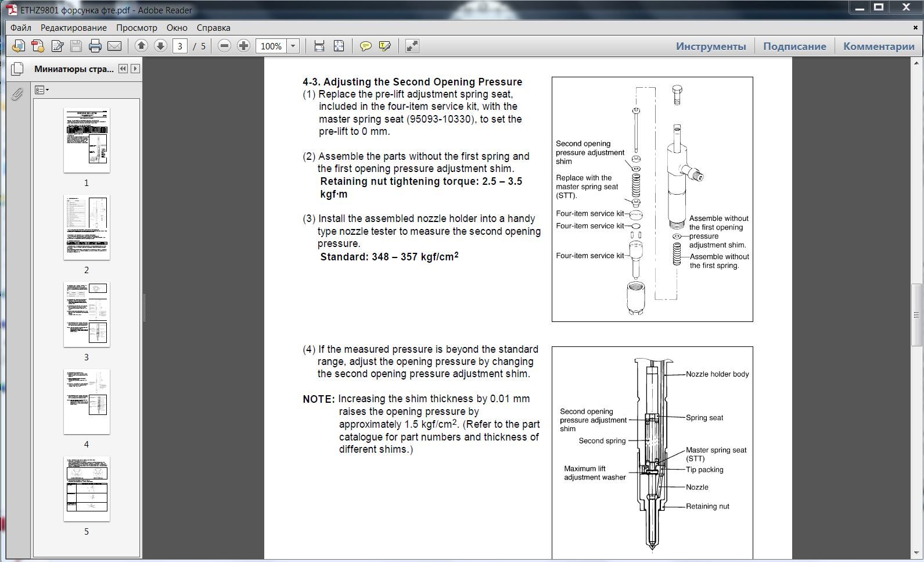Click the 'Spring seat' diagram label
This screenshot has height=562, width=924.
point(704,417)
